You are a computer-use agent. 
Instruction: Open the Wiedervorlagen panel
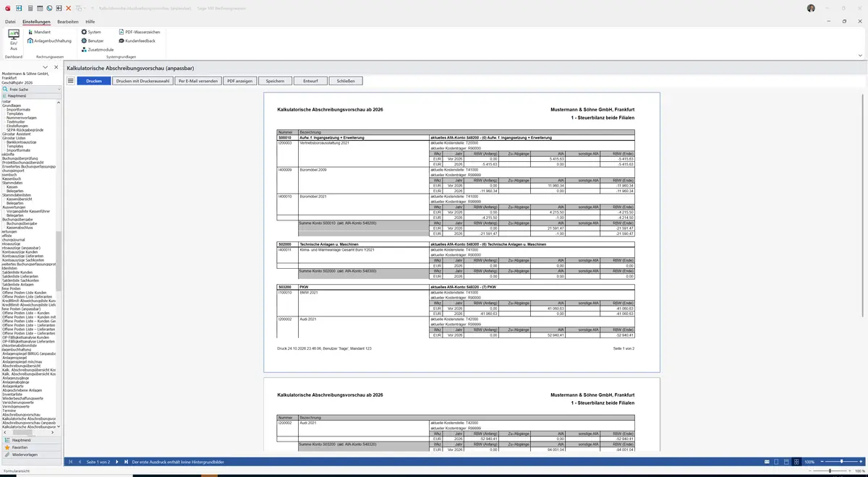[x=31, y=455]
